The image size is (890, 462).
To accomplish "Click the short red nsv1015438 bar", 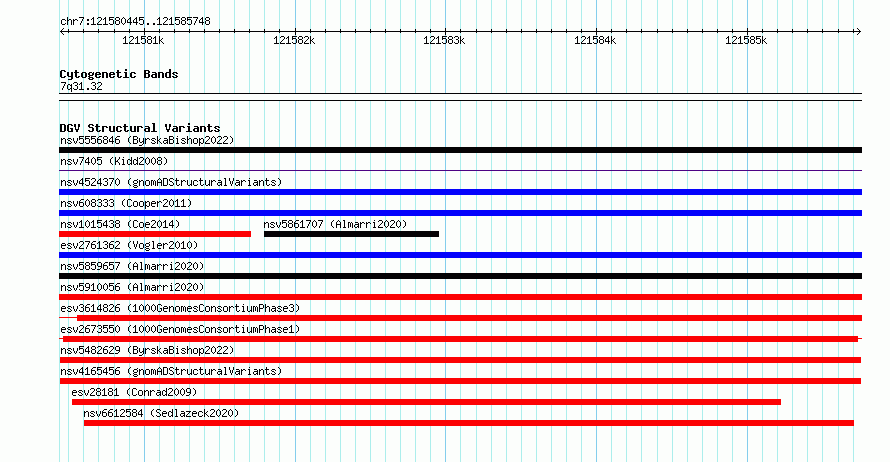I will click(155, 234).
